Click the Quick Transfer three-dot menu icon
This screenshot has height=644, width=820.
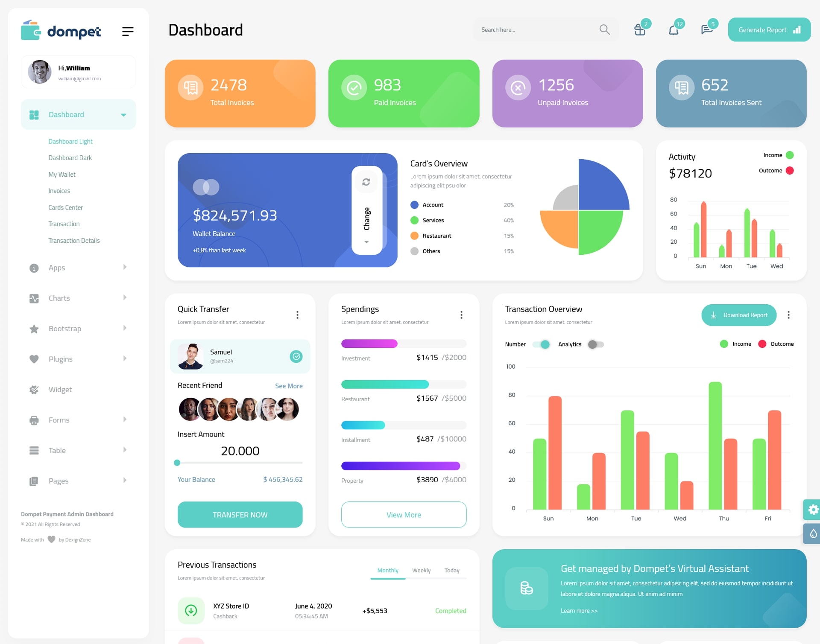(298, 315)
